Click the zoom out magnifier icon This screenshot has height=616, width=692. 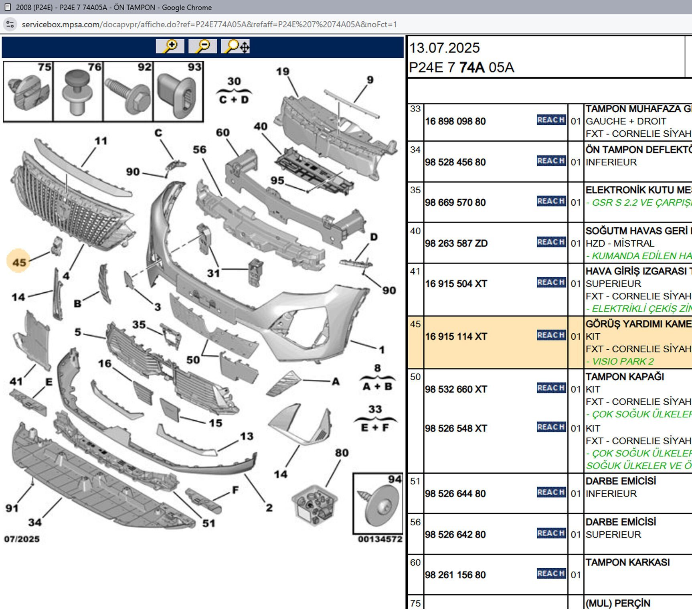[x=202, y=47]
